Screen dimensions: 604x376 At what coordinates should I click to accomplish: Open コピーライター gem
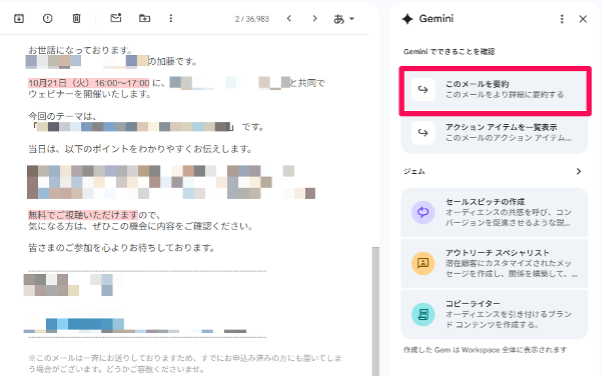click(x=495, y=314)
